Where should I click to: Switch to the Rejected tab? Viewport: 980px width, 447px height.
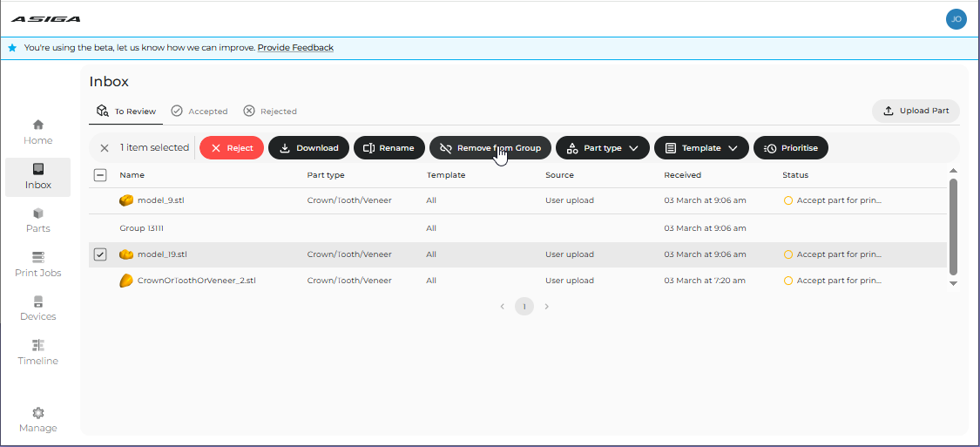pyautogui.click(x=270, y=112)
